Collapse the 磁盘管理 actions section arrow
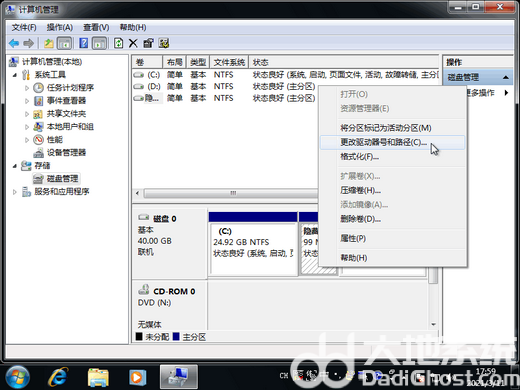Image resolution: width=520 pixels, height=390 pixels. pos(505,77)
